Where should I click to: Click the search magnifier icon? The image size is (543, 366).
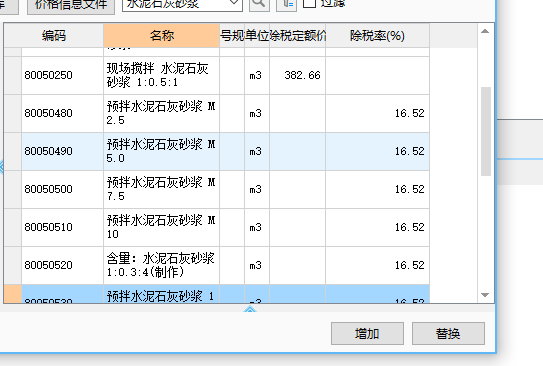(259, 4)
